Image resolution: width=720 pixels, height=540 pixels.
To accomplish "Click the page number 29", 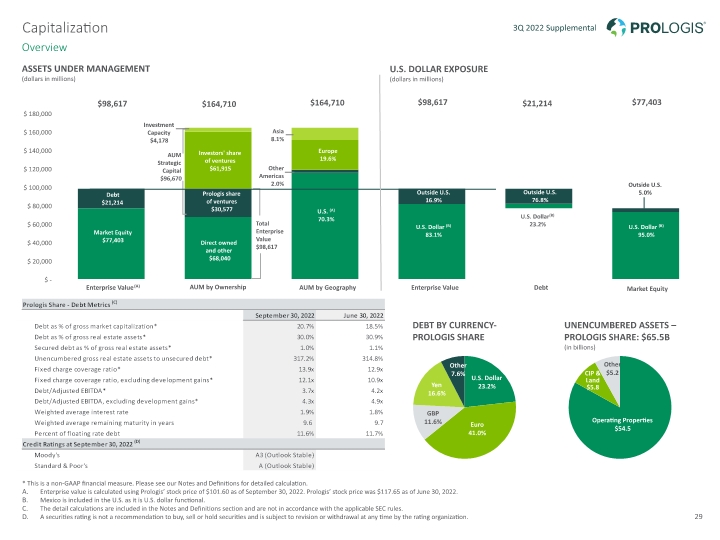I will pyautogui.click(x=698, y=517).
